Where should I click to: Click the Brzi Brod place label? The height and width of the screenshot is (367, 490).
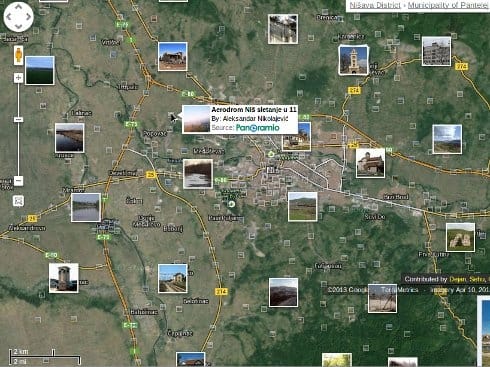(396, 197)
